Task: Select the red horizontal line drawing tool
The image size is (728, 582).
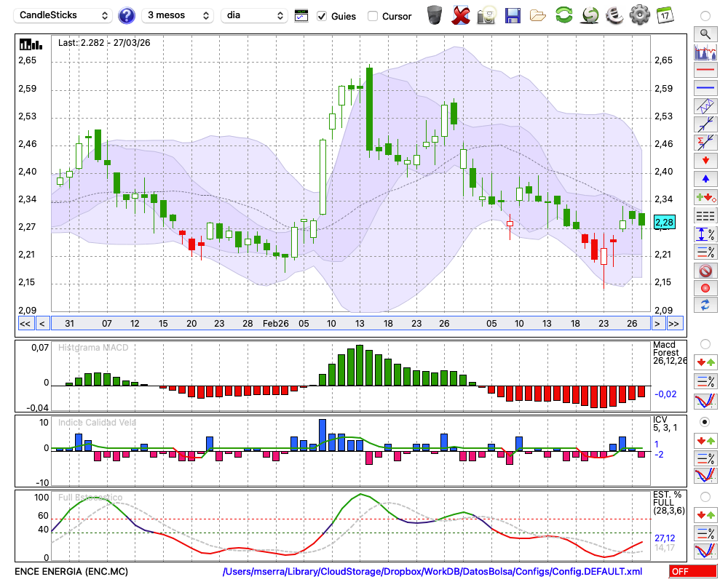Action: (705, 71)
